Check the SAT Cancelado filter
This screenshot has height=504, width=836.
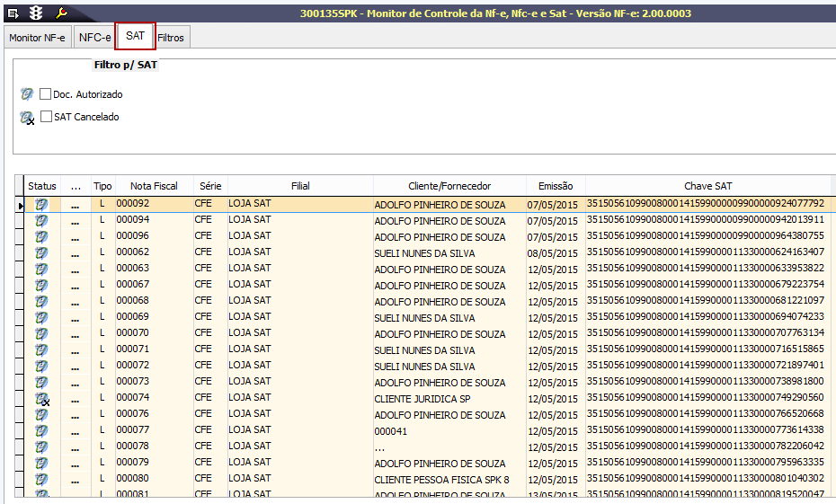[x=46, y=117]
